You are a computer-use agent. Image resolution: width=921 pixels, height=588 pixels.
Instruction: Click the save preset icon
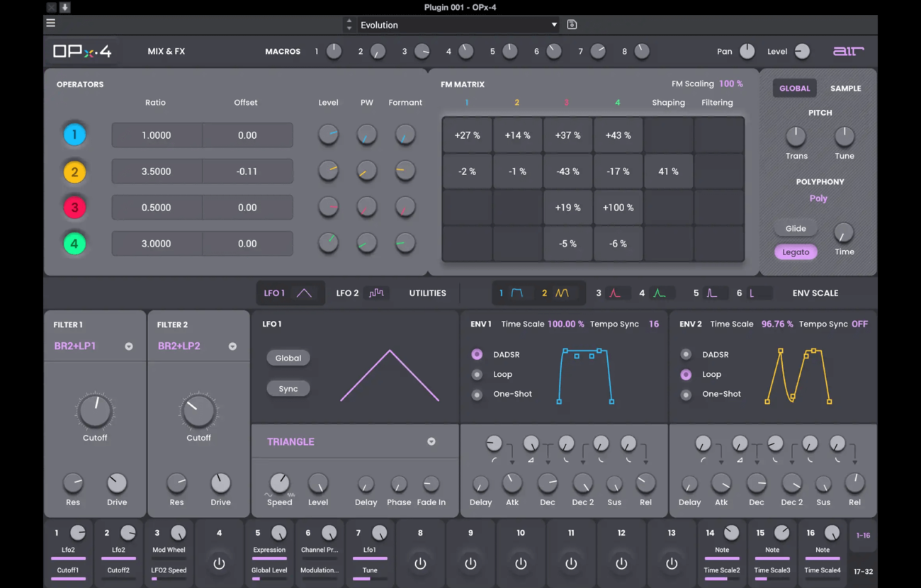572,25
